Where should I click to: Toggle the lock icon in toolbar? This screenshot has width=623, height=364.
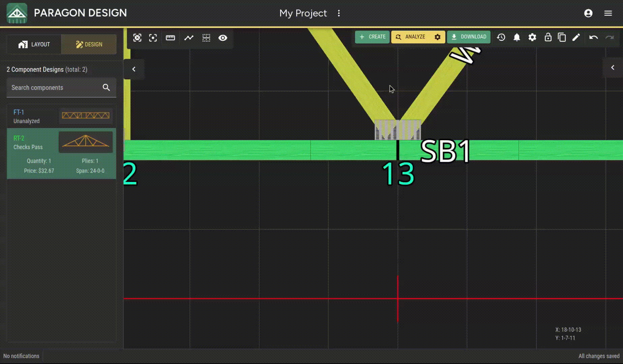pos(548,37)
